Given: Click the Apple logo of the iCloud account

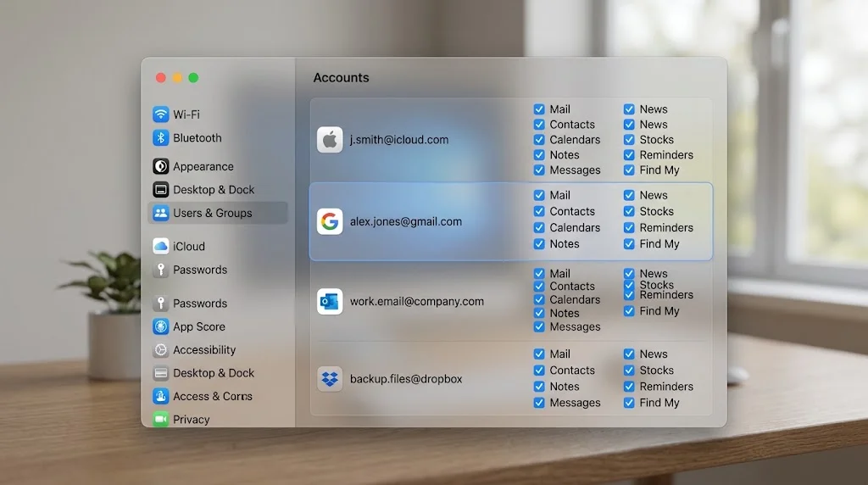Looking at the screenshot, I should [x=330, y=140].
